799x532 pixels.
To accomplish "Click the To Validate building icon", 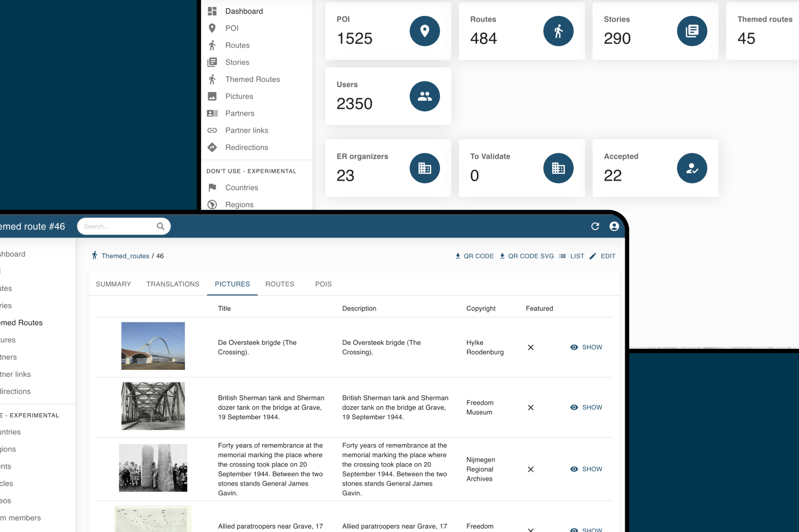I will coord(558,168).
